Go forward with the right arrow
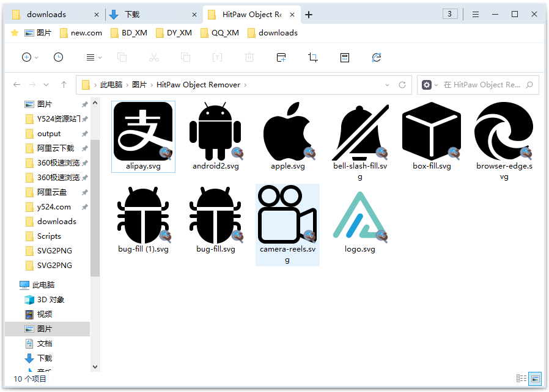Viewport: 549px width, 392px height. (x=32, y=85)
